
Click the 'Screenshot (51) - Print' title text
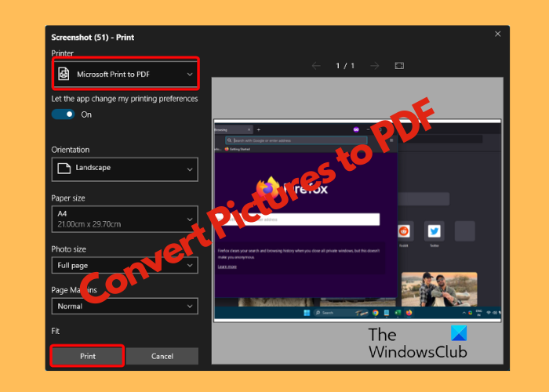[93, 38]
